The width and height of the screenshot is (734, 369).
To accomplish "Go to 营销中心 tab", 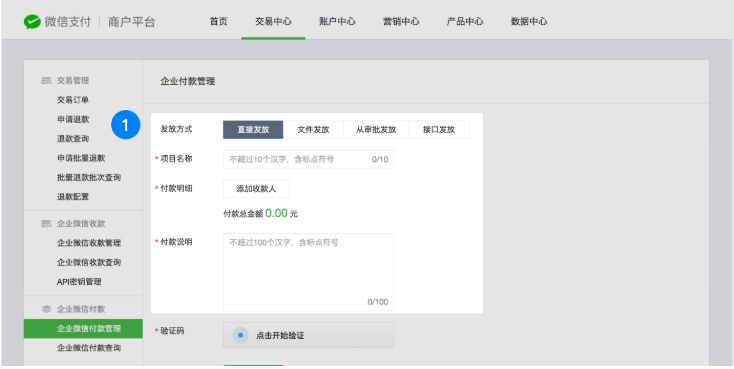I will click(x=401, y=22).
